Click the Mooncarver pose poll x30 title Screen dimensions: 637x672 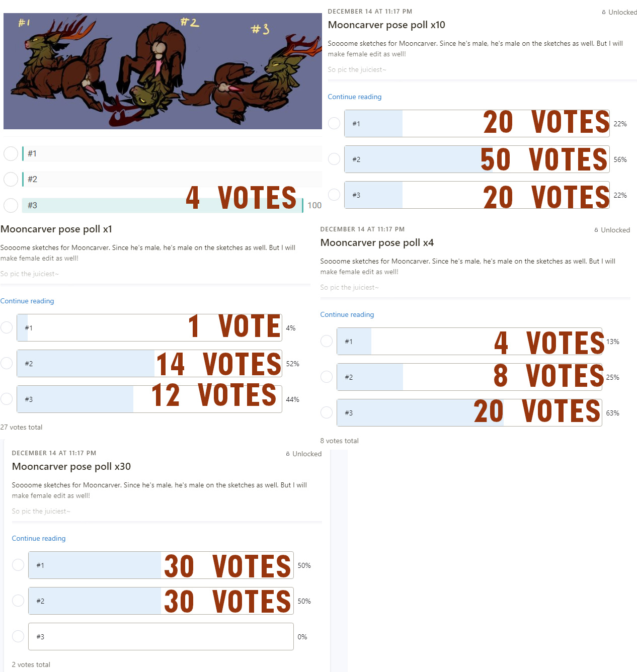[x=71, y=466]
